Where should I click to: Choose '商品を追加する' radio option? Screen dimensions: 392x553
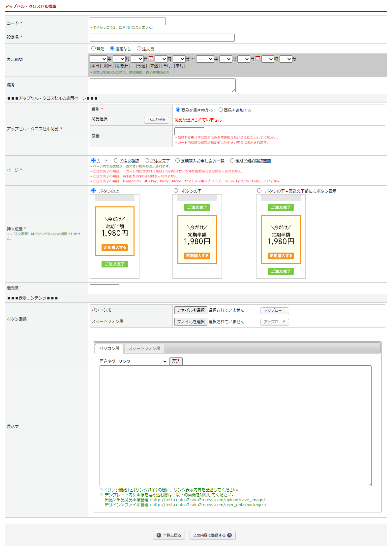tap(221, 110)
